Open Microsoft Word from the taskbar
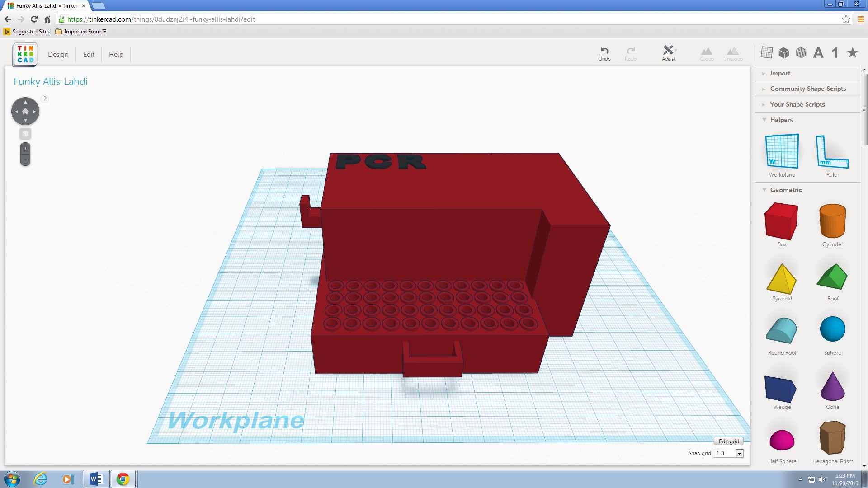868x488 pixels. point(96,479)
